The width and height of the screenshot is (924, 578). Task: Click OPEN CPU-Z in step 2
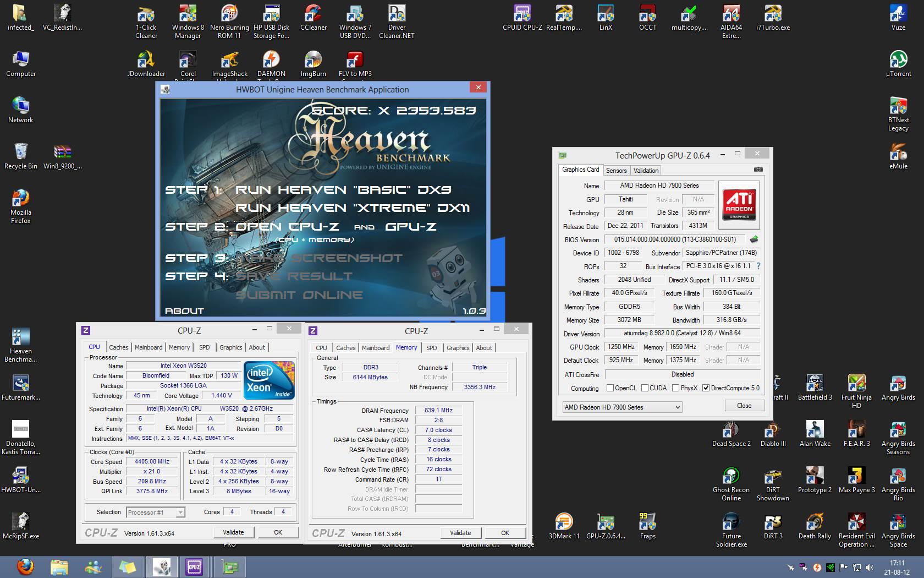point(287,227)
